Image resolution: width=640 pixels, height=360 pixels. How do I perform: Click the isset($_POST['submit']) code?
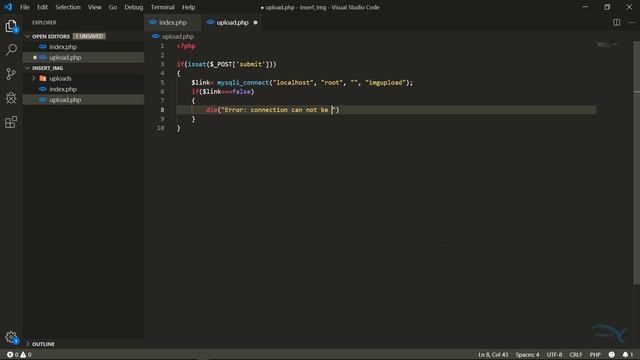coord(230,64)
